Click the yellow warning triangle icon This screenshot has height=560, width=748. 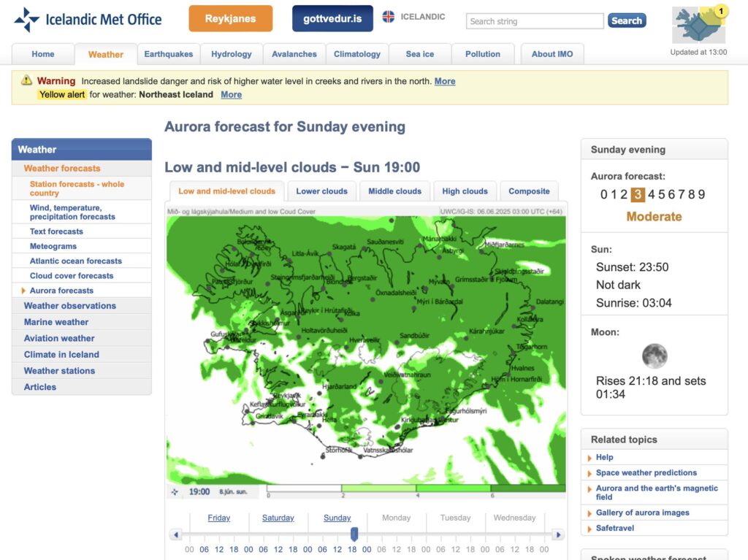pos(26,80)
